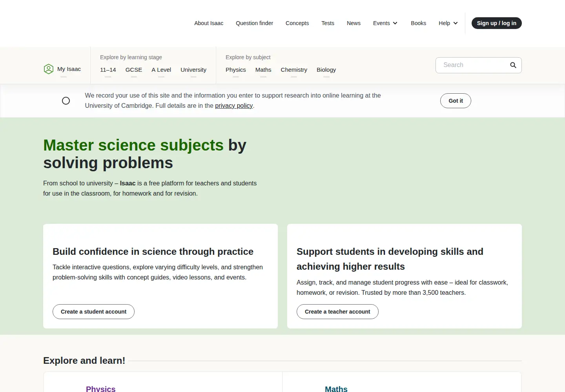Click Create a teacher account
This screenshot has width=565, height=392.
click(x=337, y=312)
